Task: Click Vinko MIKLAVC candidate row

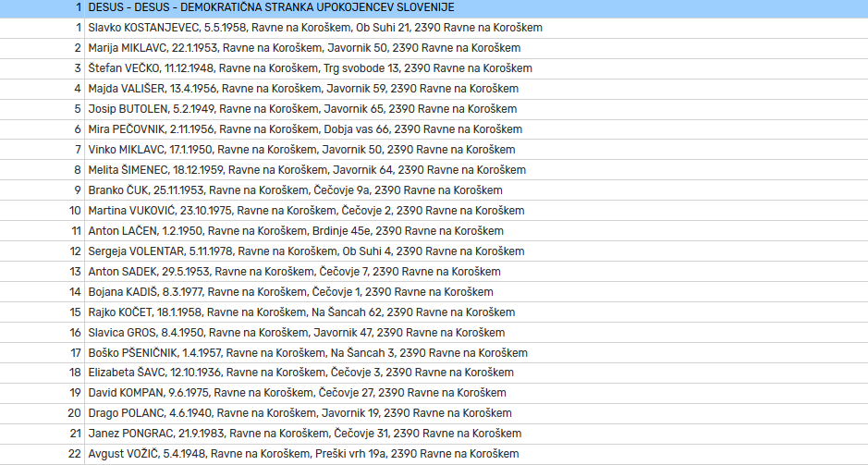Action: pyautogui.click(x=434, y=150)
